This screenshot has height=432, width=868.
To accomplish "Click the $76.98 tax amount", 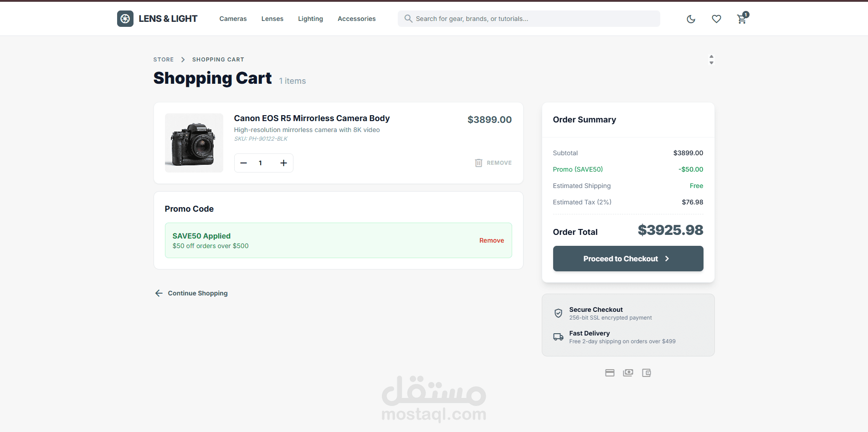I will pyautogui.click(x=692, y=202).
